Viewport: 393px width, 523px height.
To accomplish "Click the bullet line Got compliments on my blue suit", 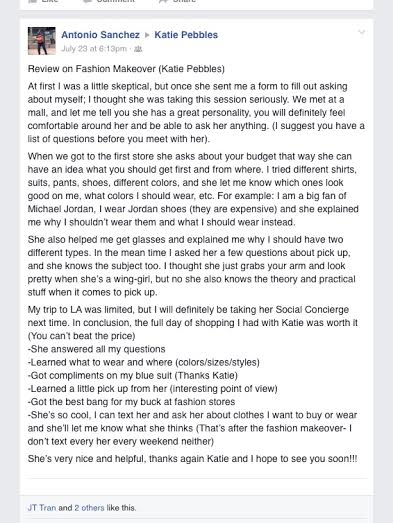I will (133, 376).
